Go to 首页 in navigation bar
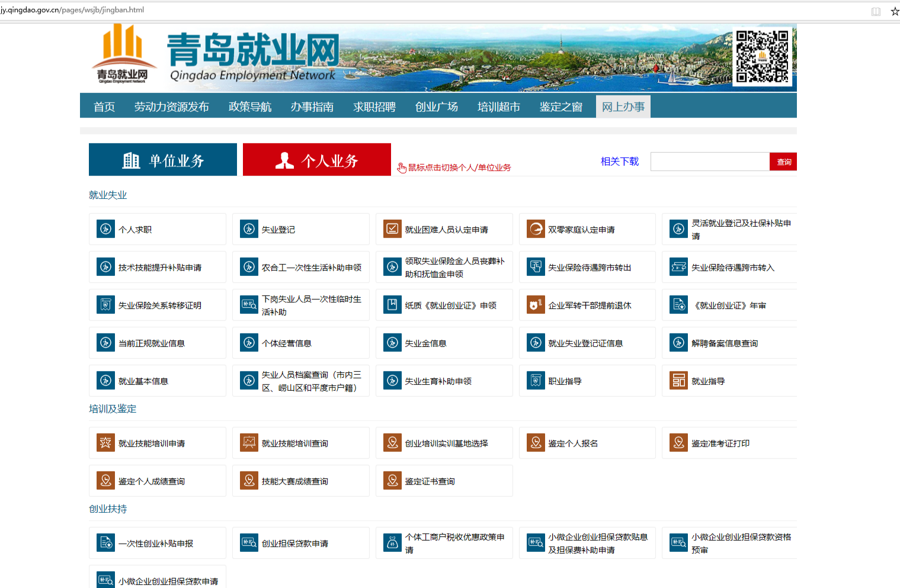This screenshot has height=588, width=900. 104,107
